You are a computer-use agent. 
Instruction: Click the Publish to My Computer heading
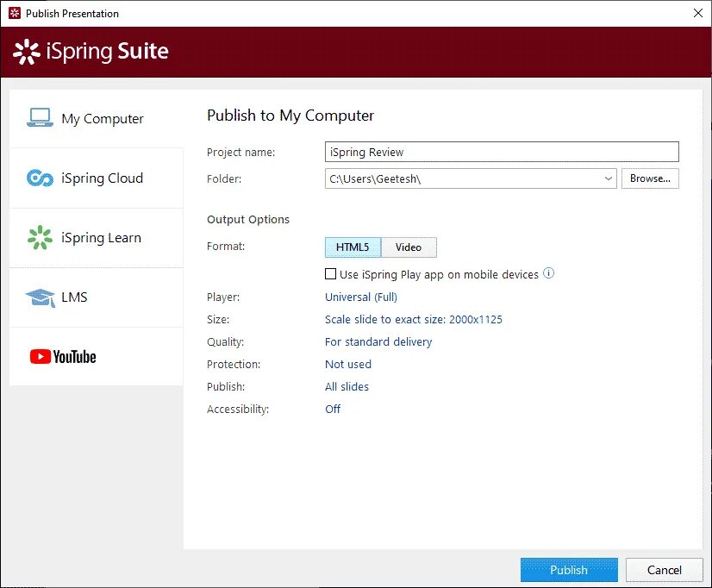pyautogui.click(x=290, y=116)
